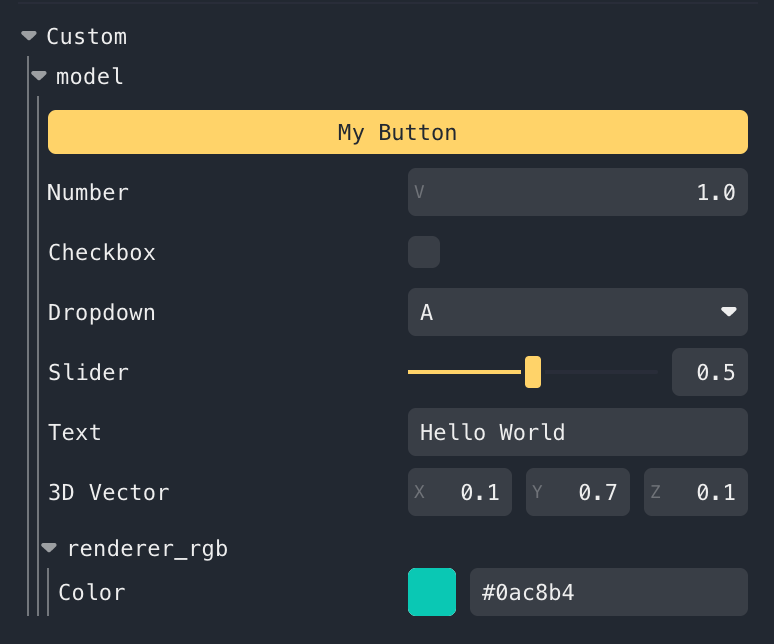This screenshot has width=774, height=644.
Task: Click the Custom folder title text
Action: click(x=87, y=37)
